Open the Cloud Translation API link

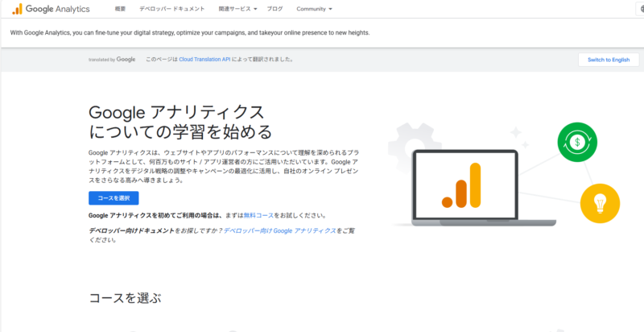click(x=204, y=59)
